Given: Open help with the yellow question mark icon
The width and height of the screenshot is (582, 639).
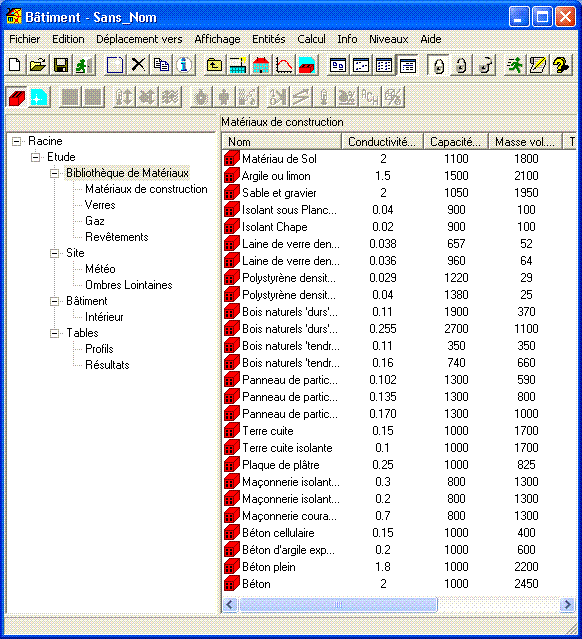Looking at the screenshot, I should point(561,65).
